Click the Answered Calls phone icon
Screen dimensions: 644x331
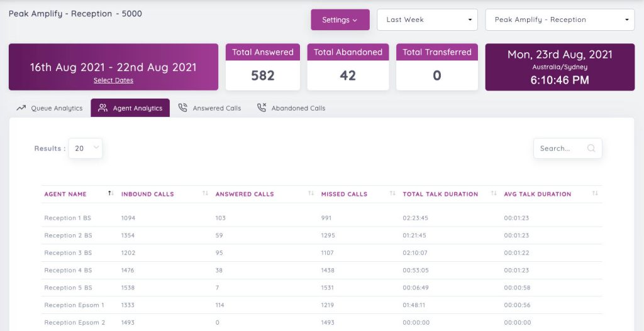[x=183, y=108]
